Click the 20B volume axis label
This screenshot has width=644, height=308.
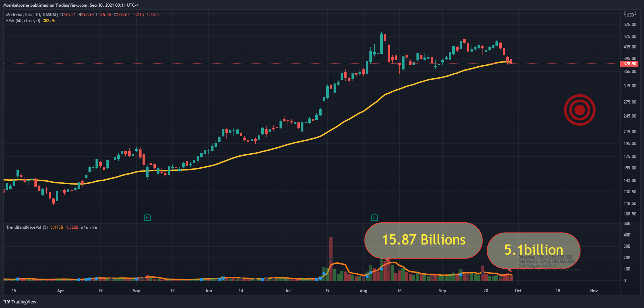click(627, 258)
